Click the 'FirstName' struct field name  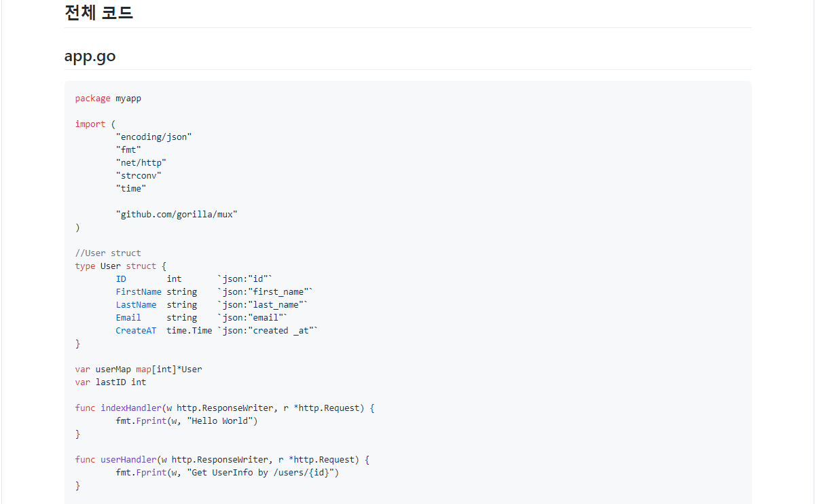139,292
